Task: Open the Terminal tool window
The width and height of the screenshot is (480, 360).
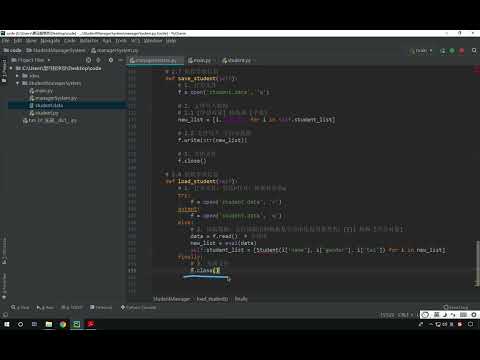Action: click(x=101, y=307)
